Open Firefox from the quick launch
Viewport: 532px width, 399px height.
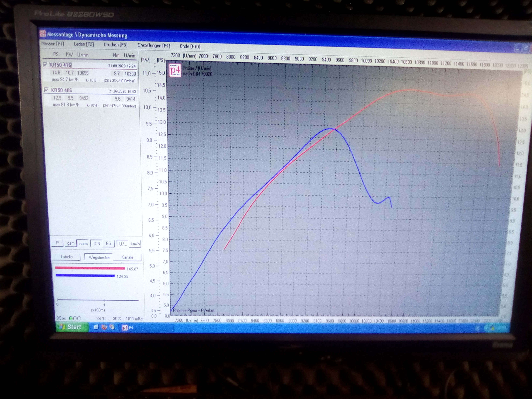pyautogui.click(x=104, y=327)
